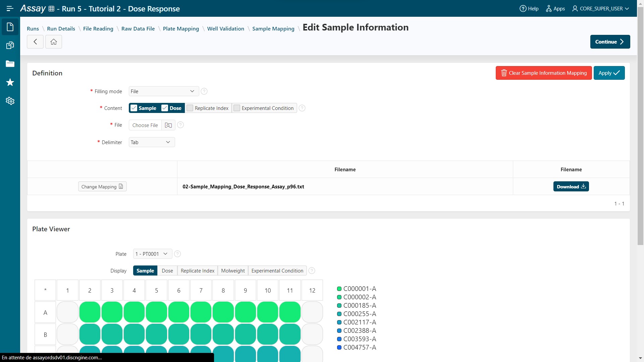The height and width of the screenshot is (362, 644).
Task: Click the Apply button
Action: [x=609, y=73]
